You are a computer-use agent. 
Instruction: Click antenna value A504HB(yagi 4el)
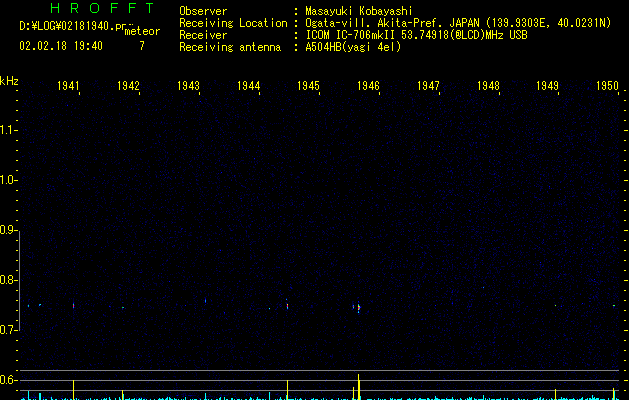353,47
